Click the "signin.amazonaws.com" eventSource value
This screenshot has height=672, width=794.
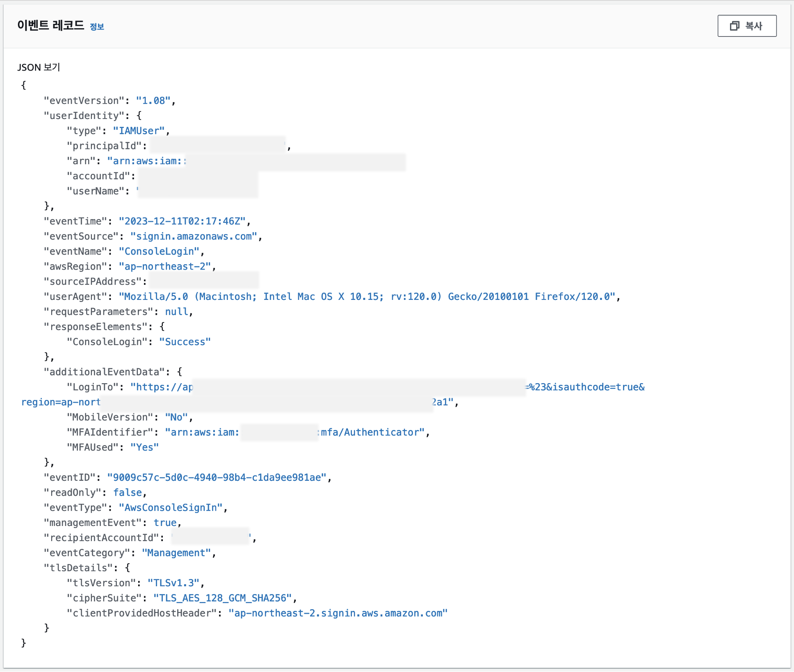tap(194, 237)
